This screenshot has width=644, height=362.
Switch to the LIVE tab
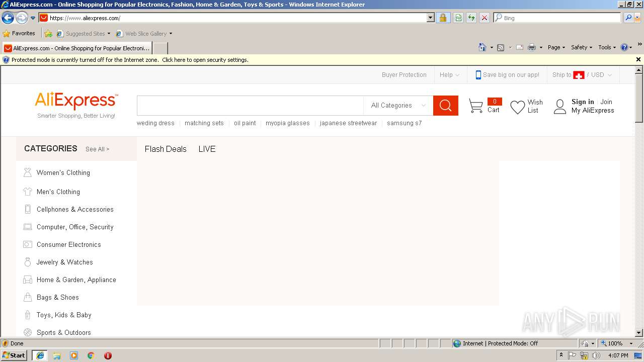coord(207,149)
